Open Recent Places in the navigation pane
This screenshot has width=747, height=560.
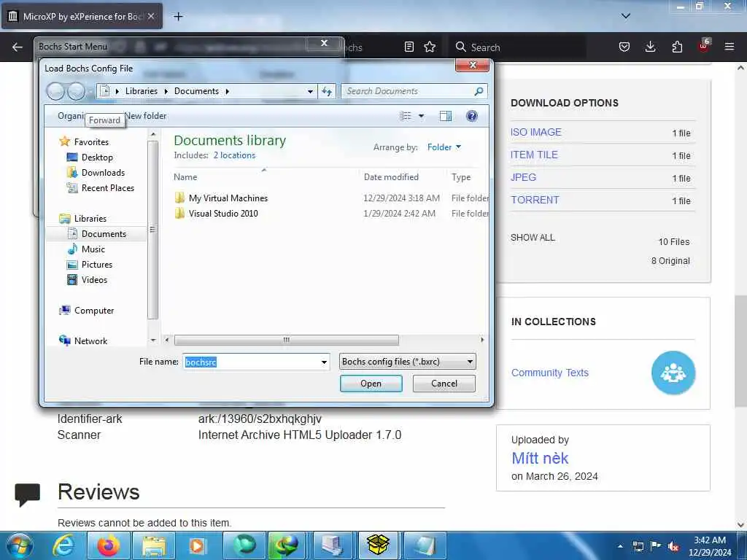[108, 187]
